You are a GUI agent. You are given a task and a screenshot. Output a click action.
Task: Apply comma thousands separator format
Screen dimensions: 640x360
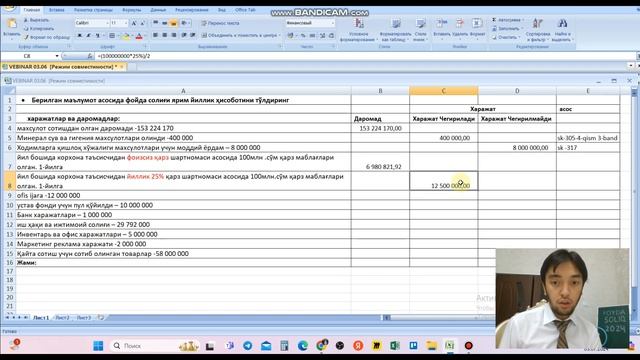(x=312, y=36)
